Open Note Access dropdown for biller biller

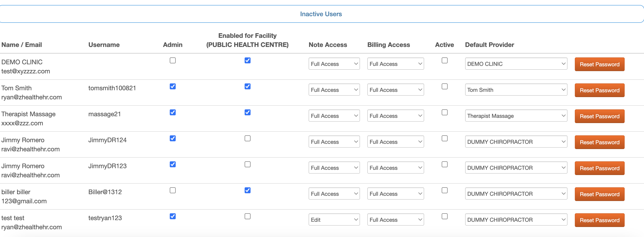tap(334, 194)
